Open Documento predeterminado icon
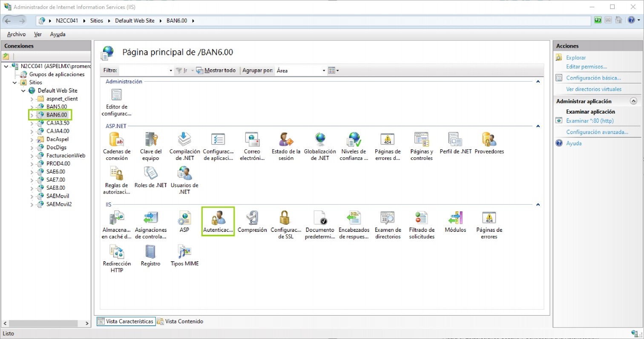 click(320, 225)
